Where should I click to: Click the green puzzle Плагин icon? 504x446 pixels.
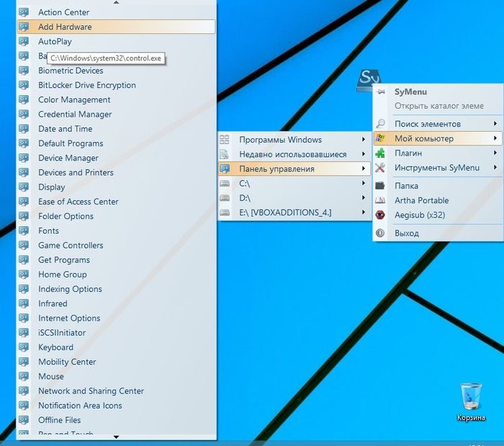(381, 153)
